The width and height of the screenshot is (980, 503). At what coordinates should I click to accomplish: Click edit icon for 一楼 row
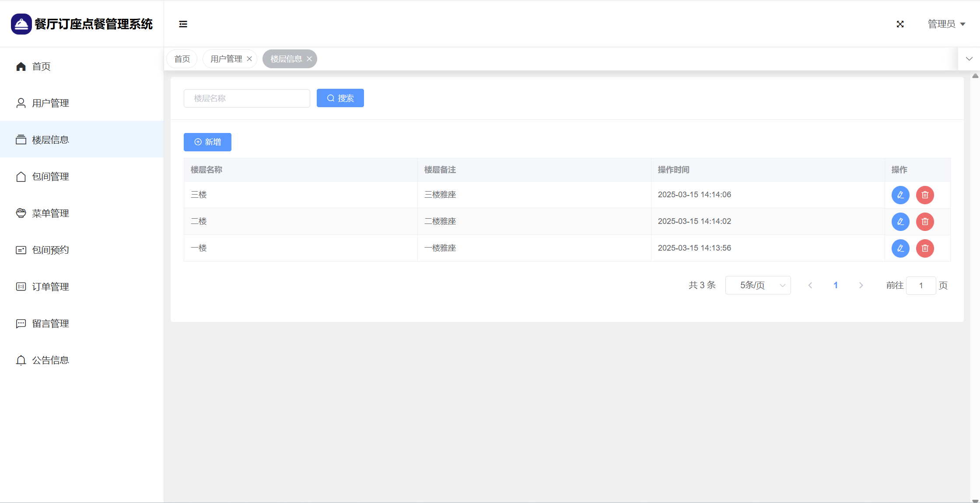tap(900, 248)
